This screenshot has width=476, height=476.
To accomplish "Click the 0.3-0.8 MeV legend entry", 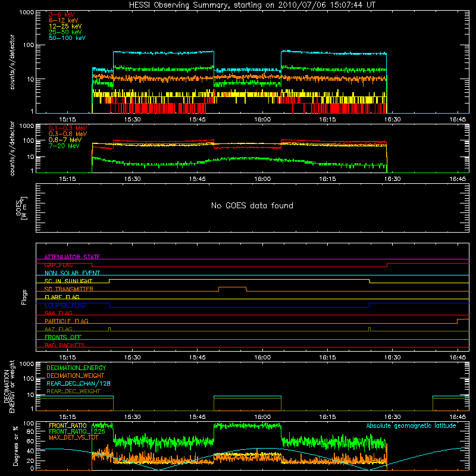I will 68,134.
